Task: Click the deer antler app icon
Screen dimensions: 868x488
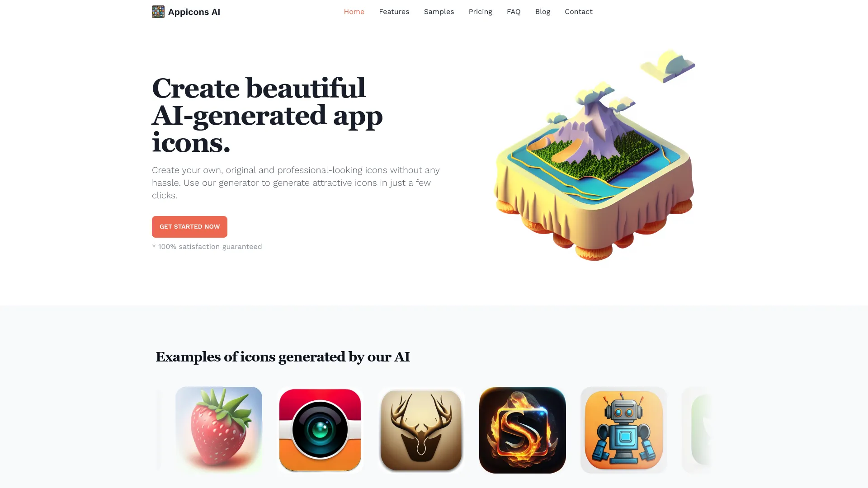Action: coord(421,430)
